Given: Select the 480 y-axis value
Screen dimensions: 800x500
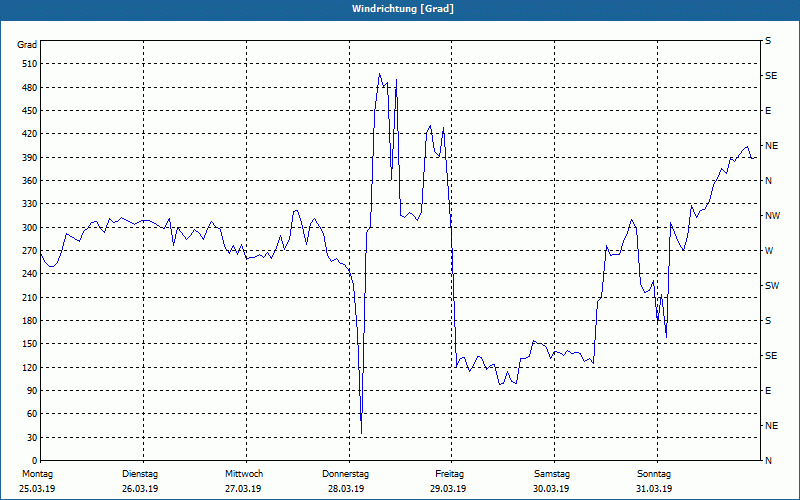Looking at the screenshot, I should click(30, 88).
